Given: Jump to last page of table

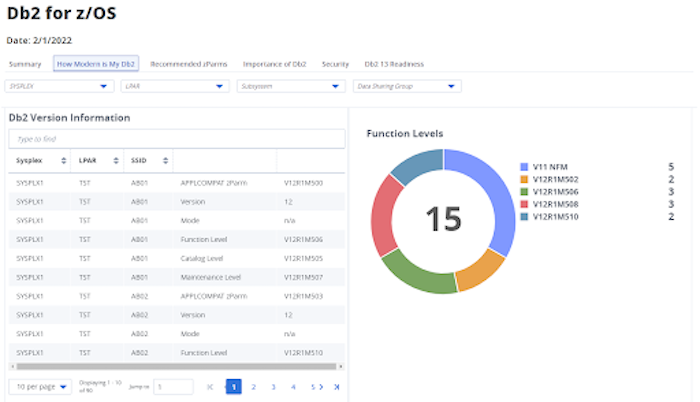Looking at the screenshot, I should (336, 386).
